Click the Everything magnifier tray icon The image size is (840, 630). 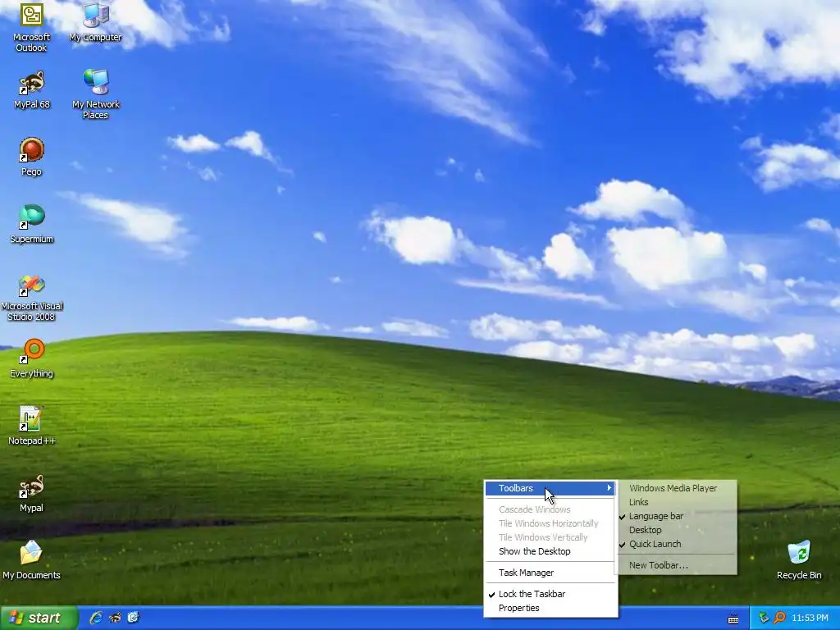point(779,619)
